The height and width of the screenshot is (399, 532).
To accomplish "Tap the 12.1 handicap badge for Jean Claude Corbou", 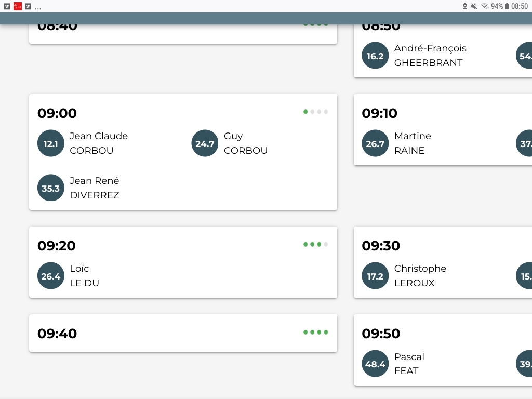I will [x=50, y=143].
